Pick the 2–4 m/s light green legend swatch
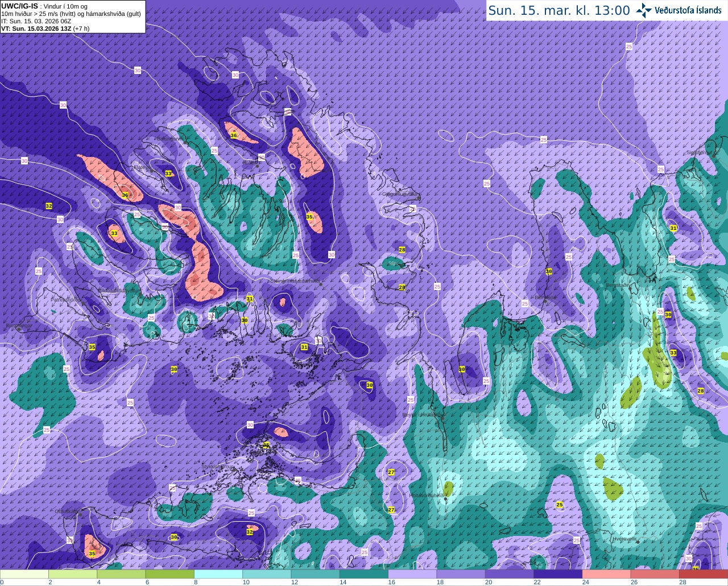The image size is (728, 586). tap(73, 574)
